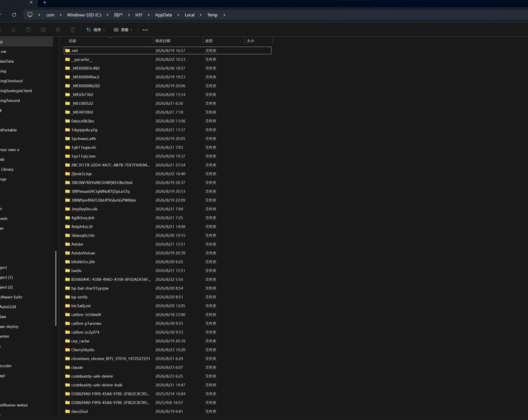Click folder icon of codebuddy-safe-delete row
Viewport: 528px width, 420px height.
68,376
